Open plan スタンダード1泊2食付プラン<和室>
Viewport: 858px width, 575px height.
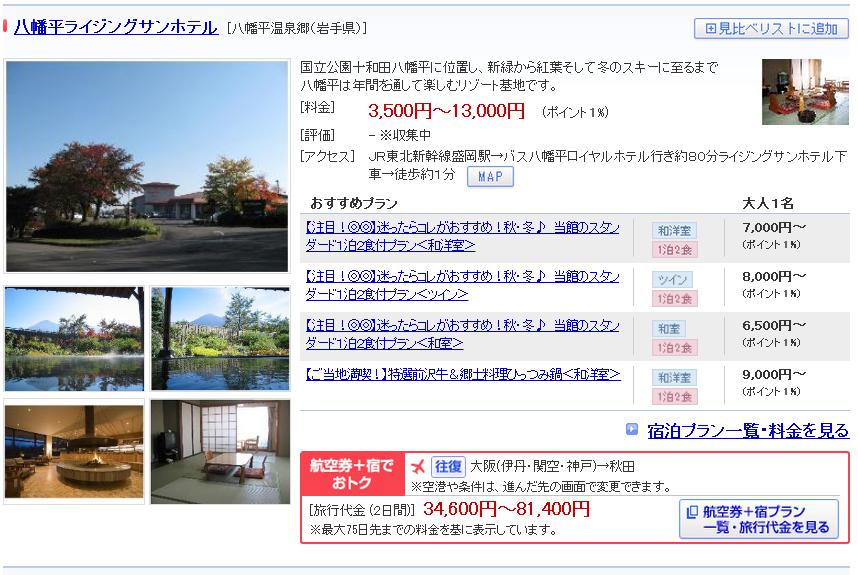462,335
